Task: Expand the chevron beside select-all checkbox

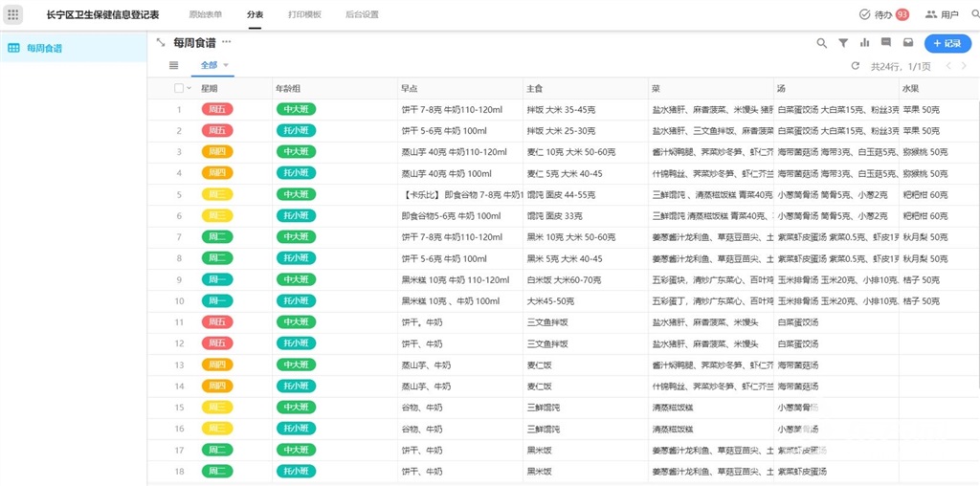Action: point(189,88)
